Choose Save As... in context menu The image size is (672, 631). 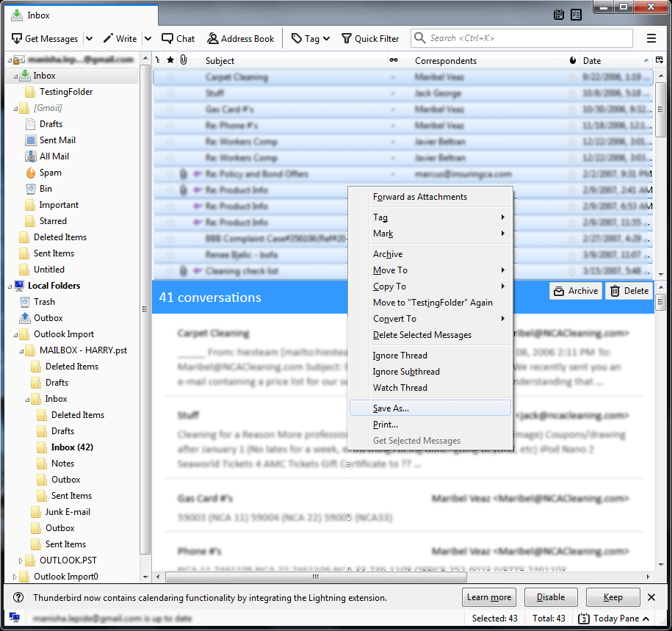tap(430, 408)
